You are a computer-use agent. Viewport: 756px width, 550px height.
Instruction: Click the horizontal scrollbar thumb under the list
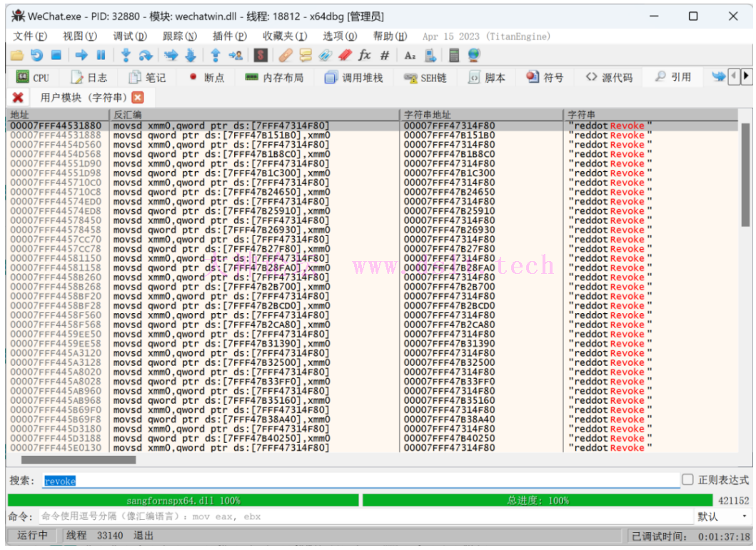[79, 460]
